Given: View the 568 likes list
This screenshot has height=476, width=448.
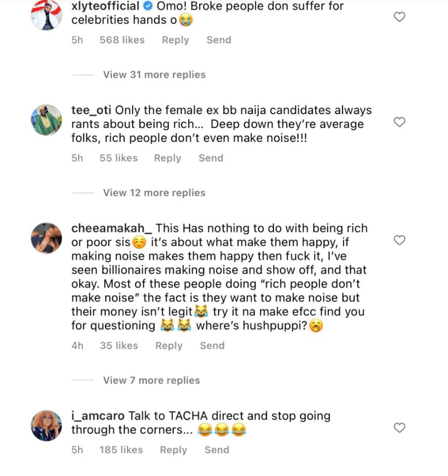Looking at the screenshot, I should click(x=122, y=40).
